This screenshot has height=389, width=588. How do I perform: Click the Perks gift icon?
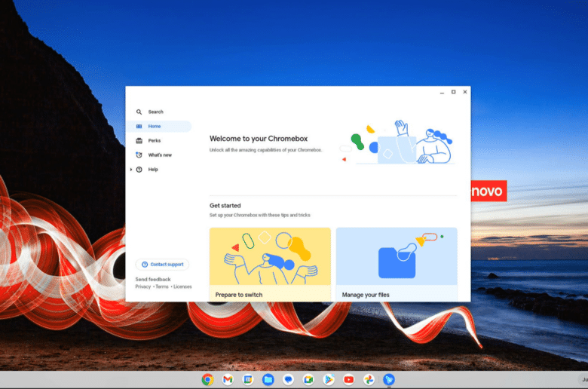click(139, 141)
